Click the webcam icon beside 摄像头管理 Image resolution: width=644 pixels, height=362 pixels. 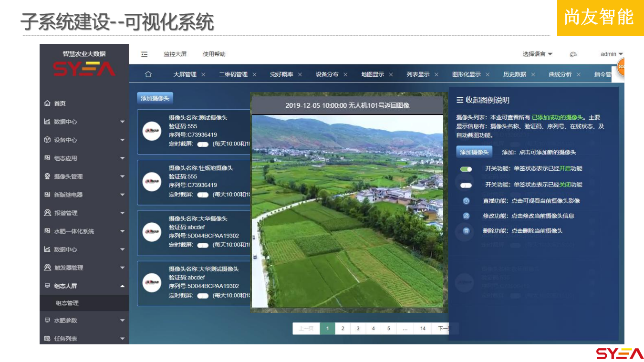(47, 176)
